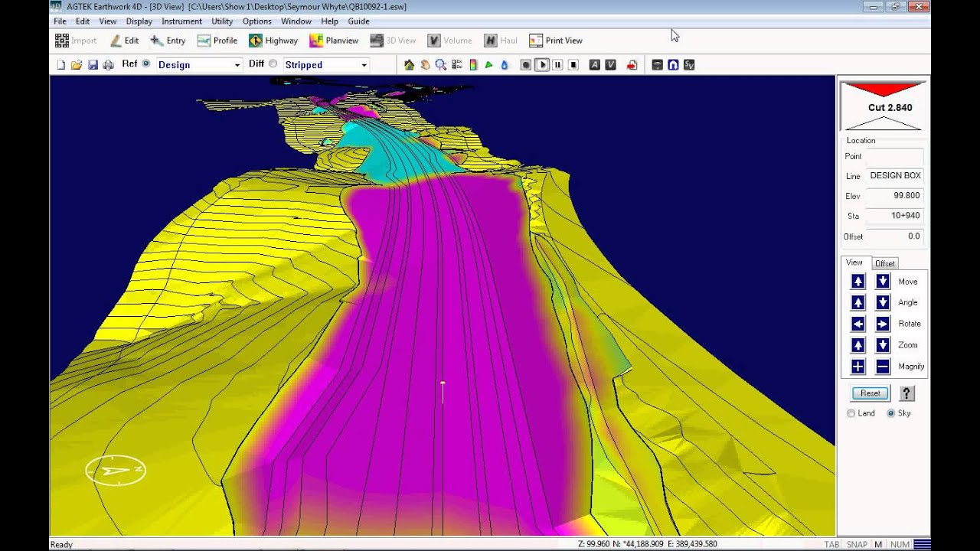Click the home view icon
This screenshot has height=551, width=980.
pos(410,65)
